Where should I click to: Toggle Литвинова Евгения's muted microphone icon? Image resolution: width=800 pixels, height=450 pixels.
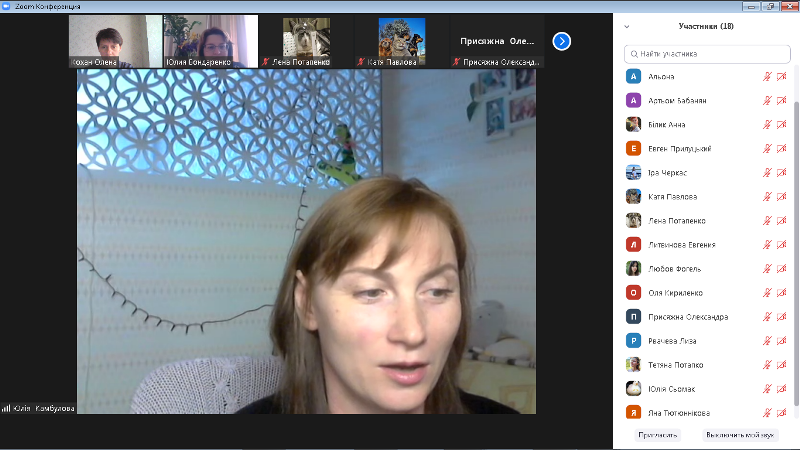(767, 244)
